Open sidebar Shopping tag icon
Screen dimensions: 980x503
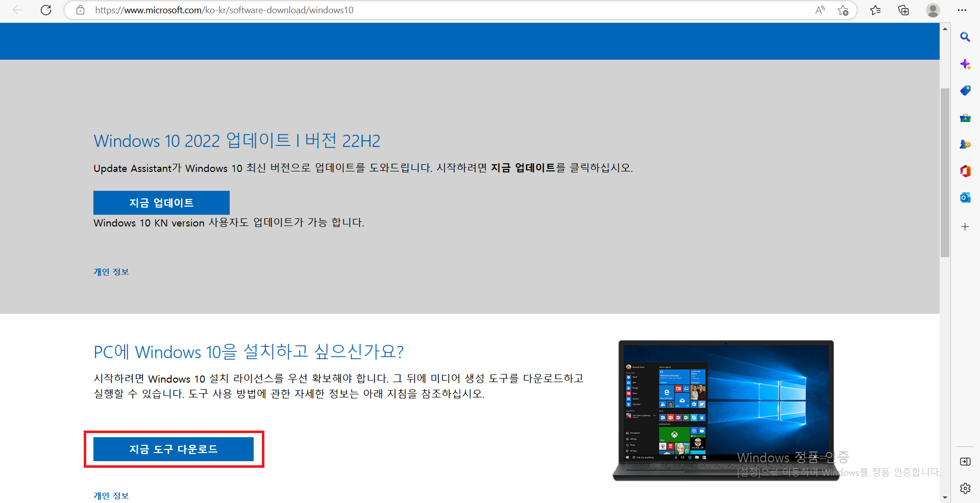tap(965, 91)
